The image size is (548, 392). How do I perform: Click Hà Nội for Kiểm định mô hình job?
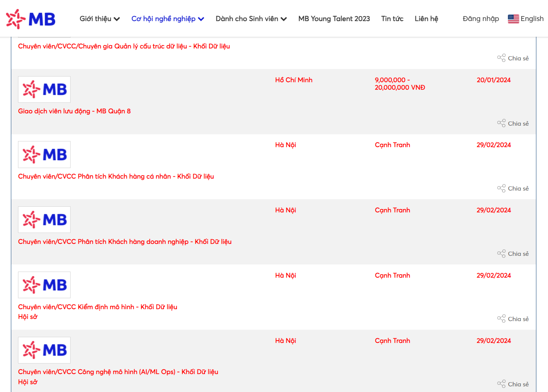[x=286, y=275]
